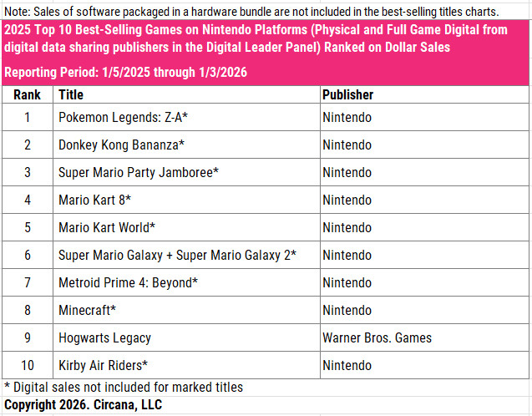Select the Mario Kart 8 title cell
This screenshot has width=532, height=416.
pos(94,200)
